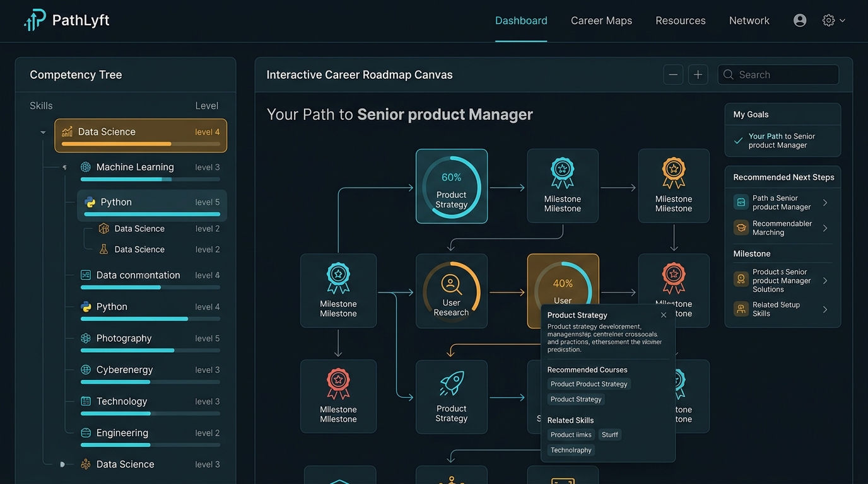Click the Data conmontation skill icon
This screenshot has height=484, width=868.
tap(86, 275)
